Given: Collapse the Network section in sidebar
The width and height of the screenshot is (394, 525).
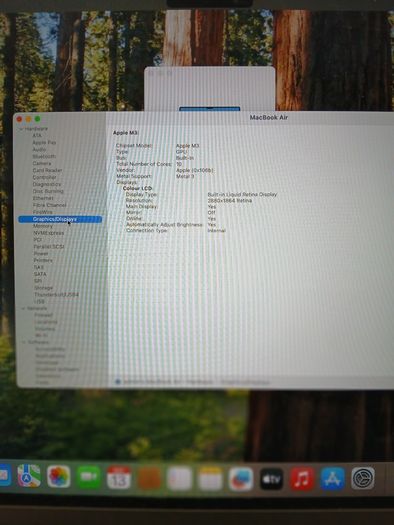Looking at the screenshot, I should pos(23,308).
